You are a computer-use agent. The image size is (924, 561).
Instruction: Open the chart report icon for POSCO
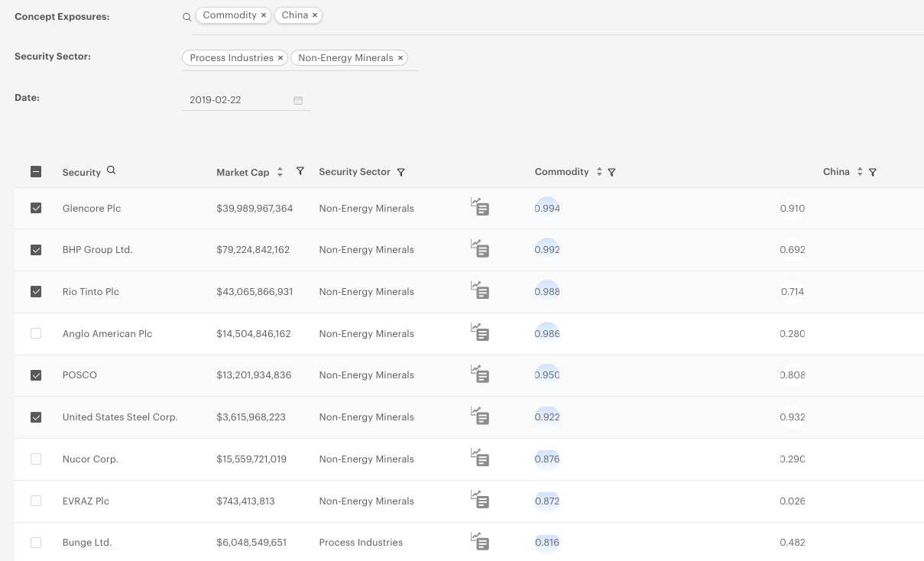pyautogui.click(x=480, y=375)
